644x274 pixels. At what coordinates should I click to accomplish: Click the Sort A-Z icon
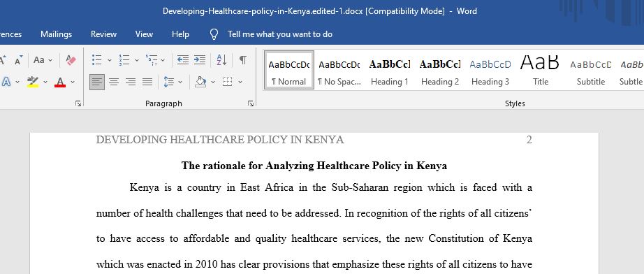pos(221,60)
